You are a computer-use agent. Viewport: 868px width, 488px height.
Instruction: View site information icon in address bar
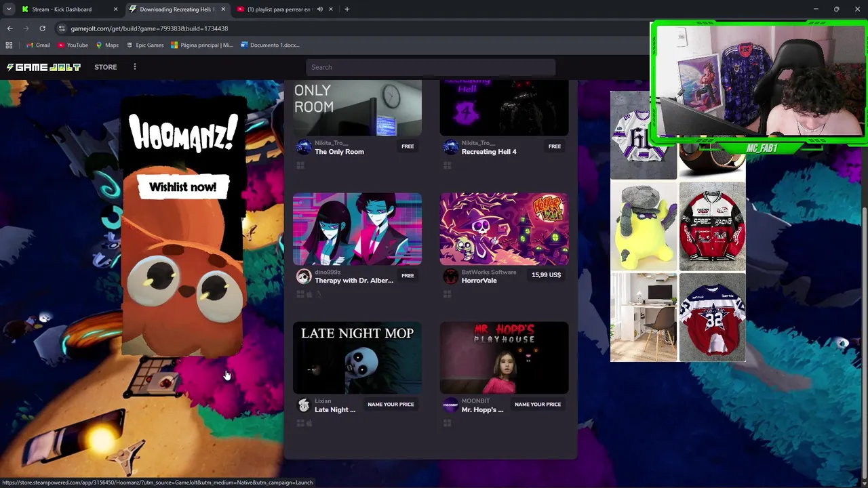[x=62, y=28]
